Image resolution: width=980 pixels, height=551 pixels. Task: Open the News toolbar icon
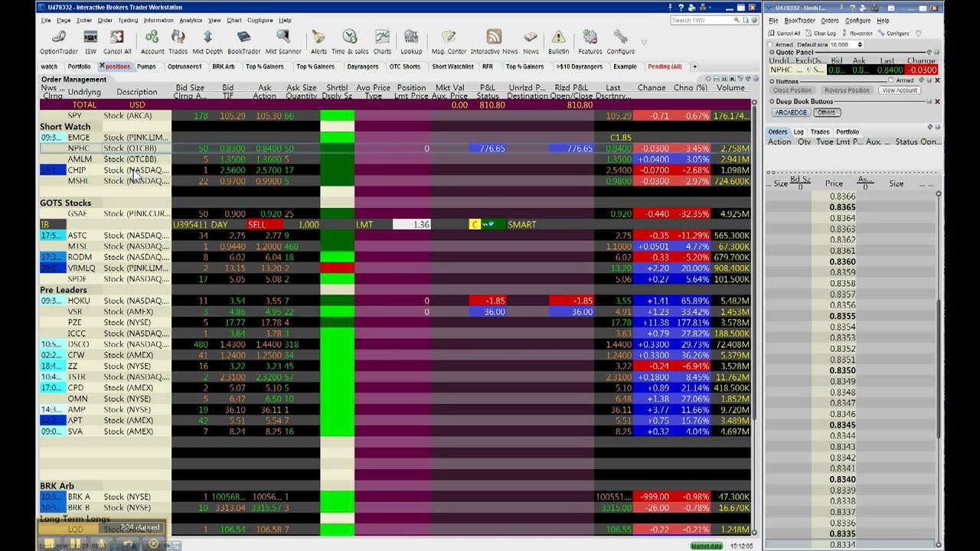click(x=531, y=42)
